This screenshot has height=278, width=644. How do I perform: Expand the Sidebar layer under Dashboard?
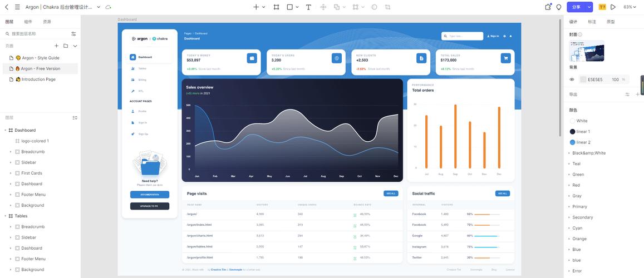11,162
